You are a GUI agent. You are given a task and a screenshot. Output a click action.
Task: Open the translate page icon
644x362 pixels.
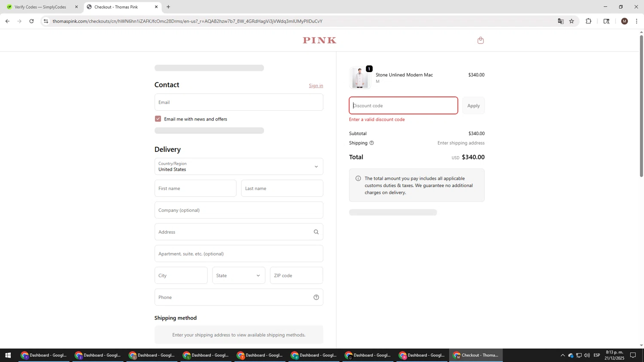coord(560,21)
